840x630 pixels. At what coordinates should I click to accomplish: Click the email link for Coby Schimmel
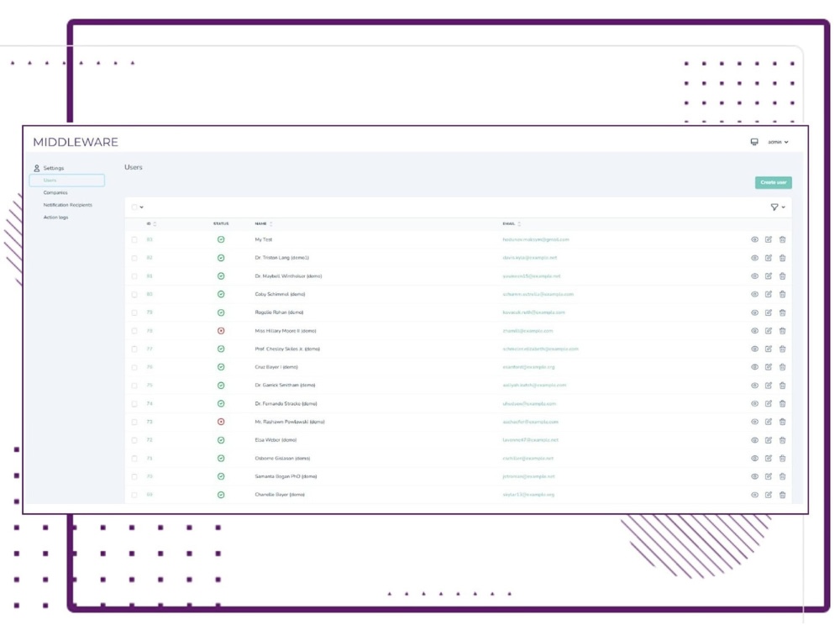538,294
